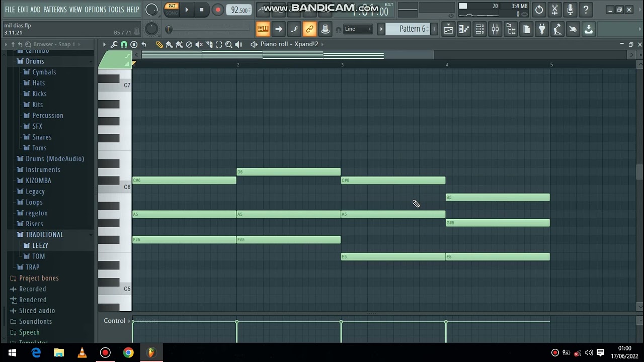This screenshot has width=644, height=362.
Task: Open the TOOLS menu
Action: point(116,10)
